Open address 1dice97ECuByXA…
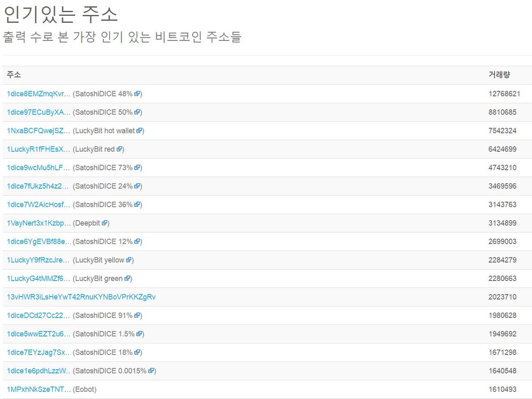532x399 pixels. click(39, 112)
